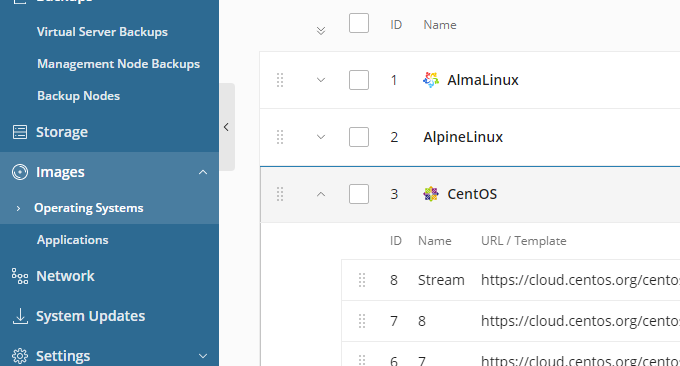The height and width of the screenshot is (366, 680).
Task: Check the AlpineLinux row checkbox
Action: [359, 137]
